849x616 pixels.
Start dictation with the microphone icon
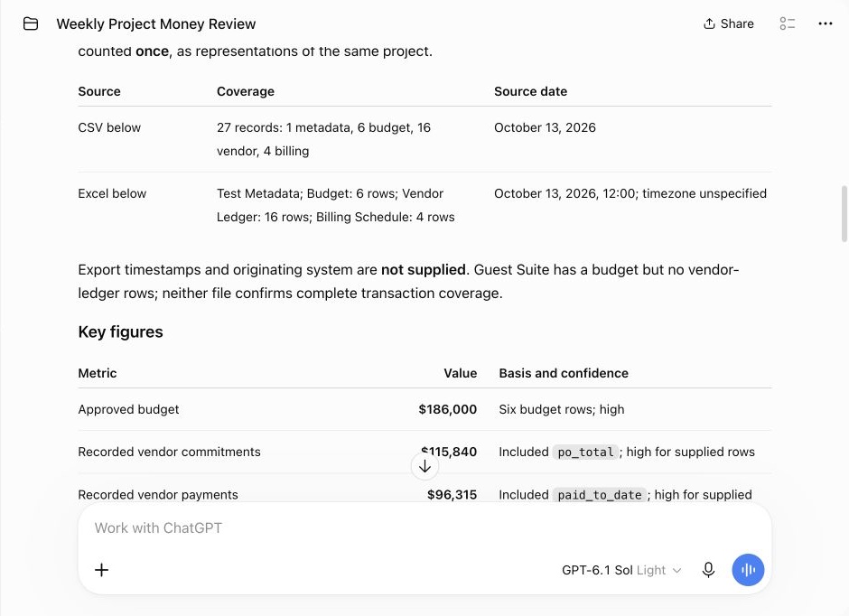[708, 570]
